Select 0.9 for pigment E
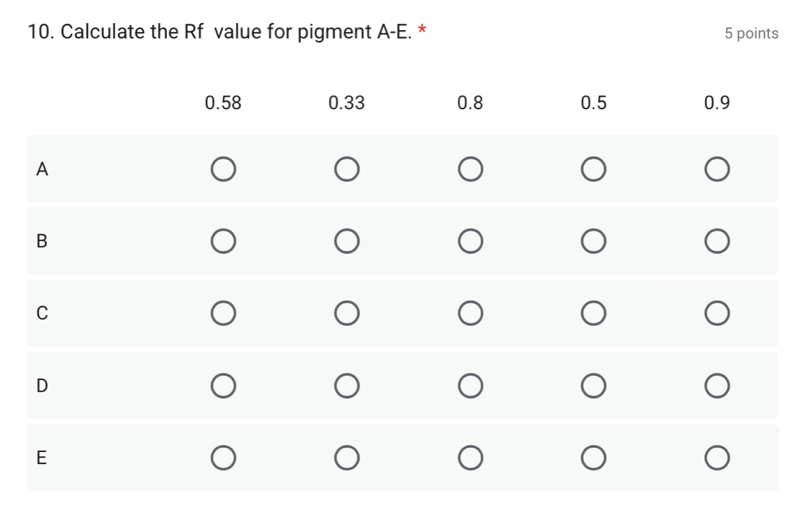The image size is (795, 532). click(x=716, y=458)
